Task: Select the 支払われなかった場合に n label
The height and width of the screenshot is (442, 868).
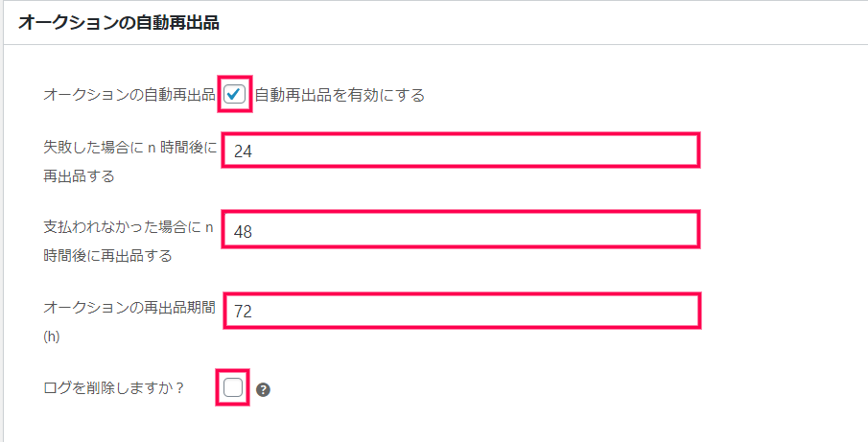Action: (x=129, y=227)
